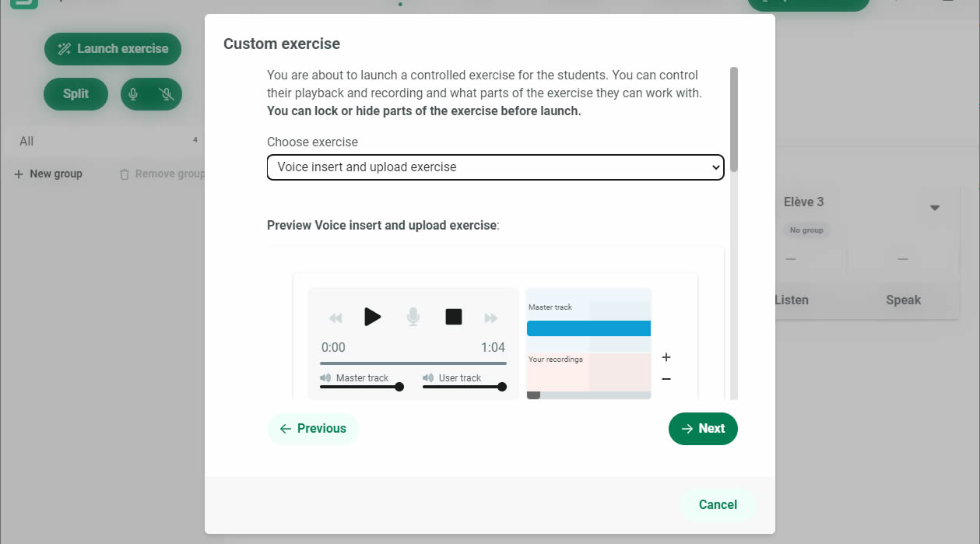980x544 pixels.
Task: Click the Next button
Action: click(702, 429)
